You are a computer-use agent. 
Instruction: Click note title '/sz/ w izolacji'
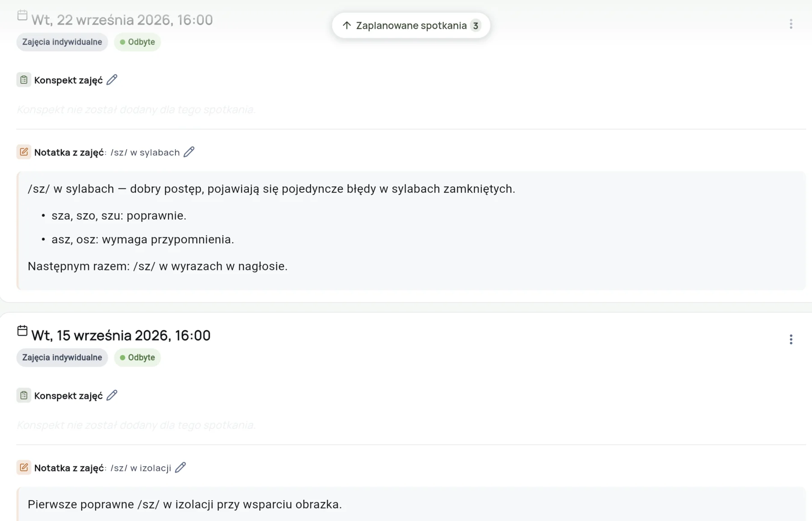click(x=141, y=468)
